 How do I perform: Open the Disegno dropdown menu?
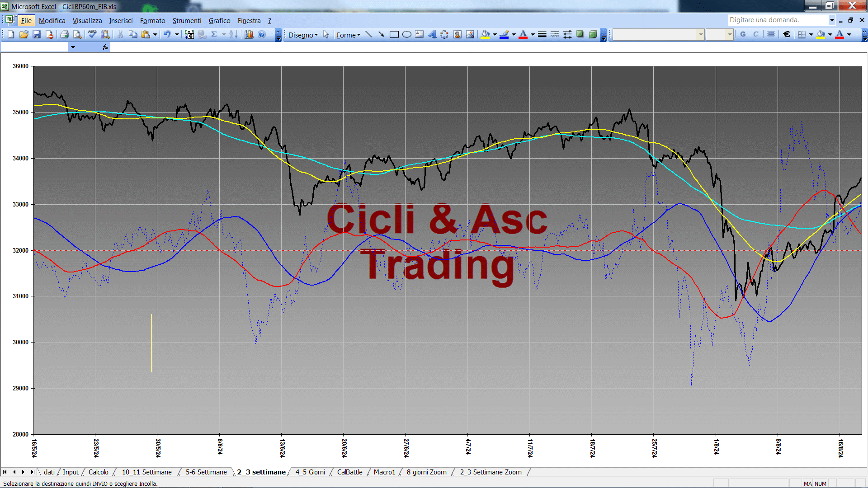point(303,35)
